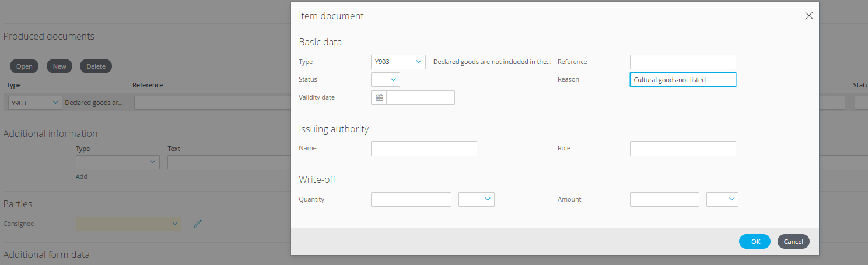
Task: Focus the Issuing authority Name field
Action: (423, 149)
